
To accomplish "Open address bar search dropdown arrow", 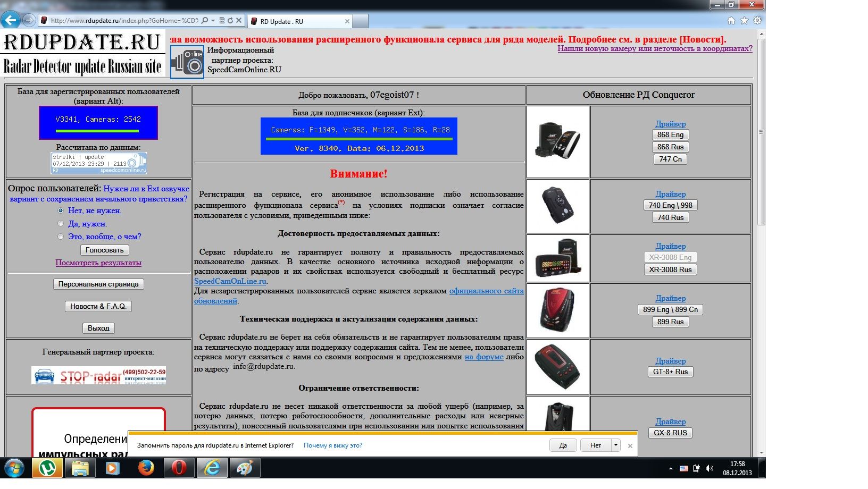I will [x=213, y=21].
